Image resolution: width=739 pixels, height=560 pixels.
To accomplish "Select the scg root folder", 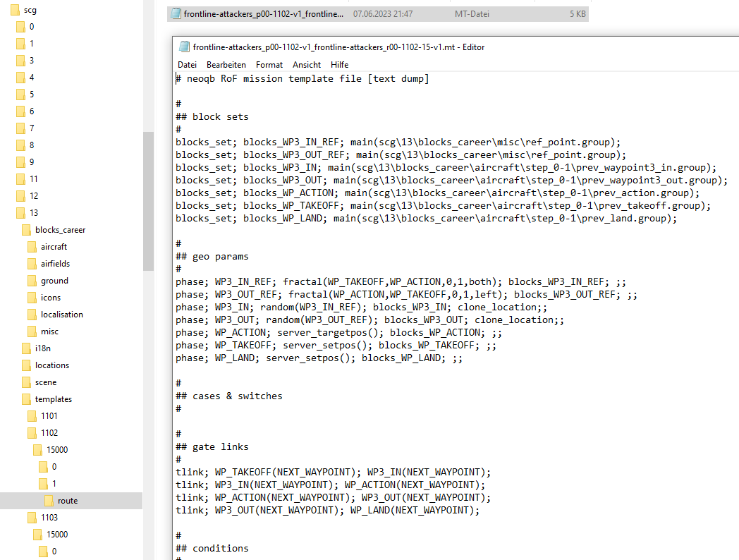I will tap(30, 10).
